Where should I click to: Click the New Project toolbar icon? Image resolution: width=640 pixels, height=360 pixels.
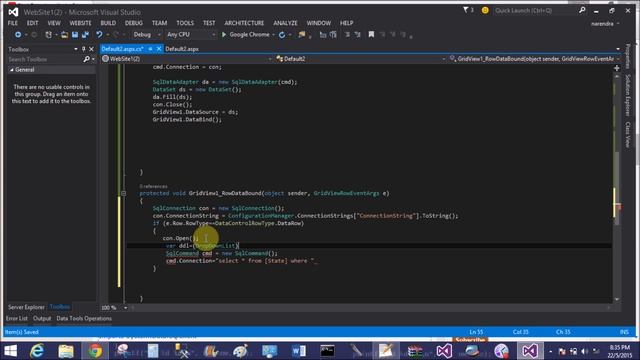pyautogui.click(x=49, y=35)
